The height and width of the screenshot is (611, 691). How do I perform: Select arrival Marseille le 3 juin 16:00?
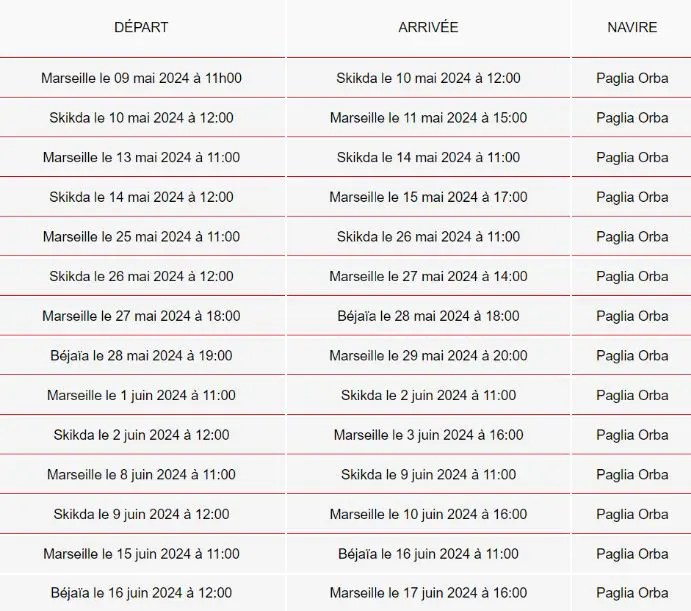coord(428,435)
